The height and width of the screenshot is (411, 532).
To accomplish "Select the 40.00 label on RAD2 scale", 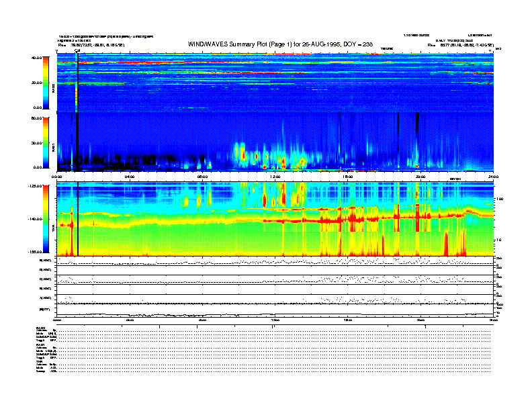I will click(37, 58).
